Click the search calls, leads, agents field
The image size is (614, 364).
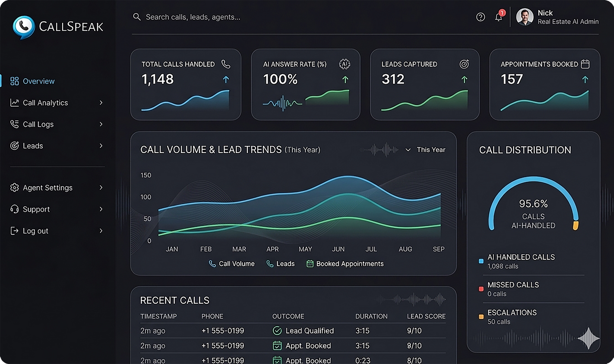point(193,17)
